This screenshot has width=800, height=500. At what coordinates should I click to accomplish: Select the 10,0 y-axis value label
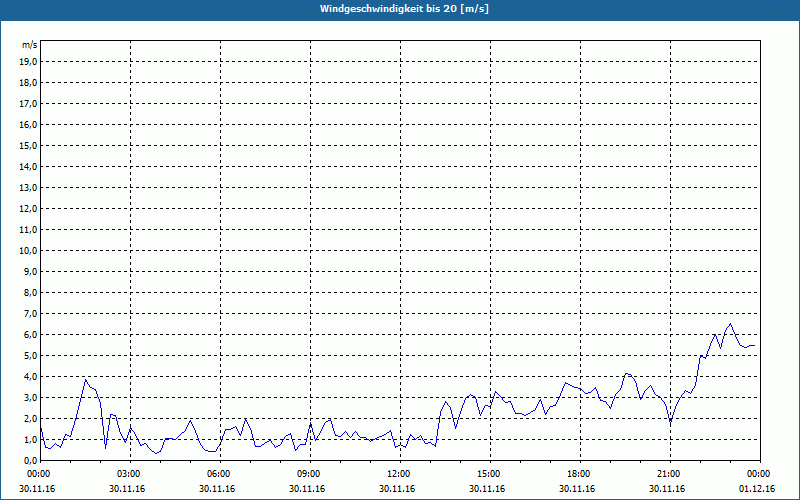pyautogui.click(x=28, y=251)
